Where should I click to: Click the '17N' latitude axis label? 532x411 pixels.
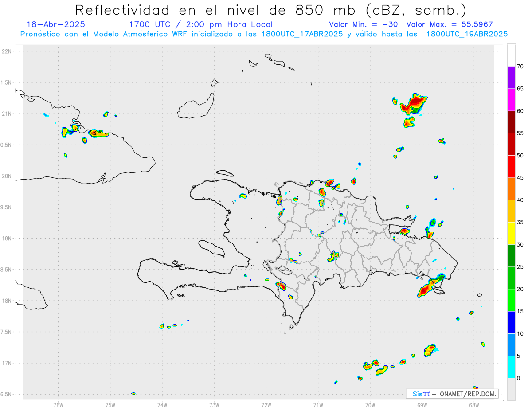tap(7, 363)
